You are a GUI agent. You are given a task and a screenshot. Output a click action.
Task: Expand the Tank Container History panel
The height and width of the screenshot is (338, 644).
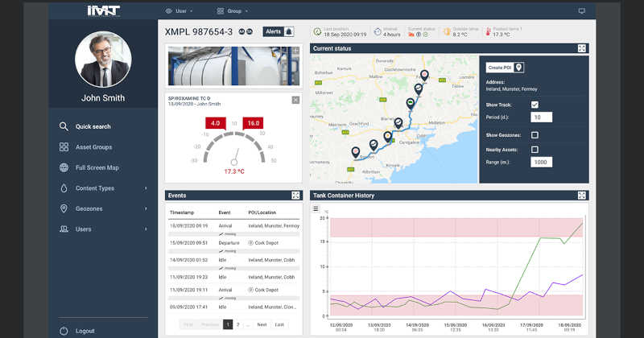[581, 196]
